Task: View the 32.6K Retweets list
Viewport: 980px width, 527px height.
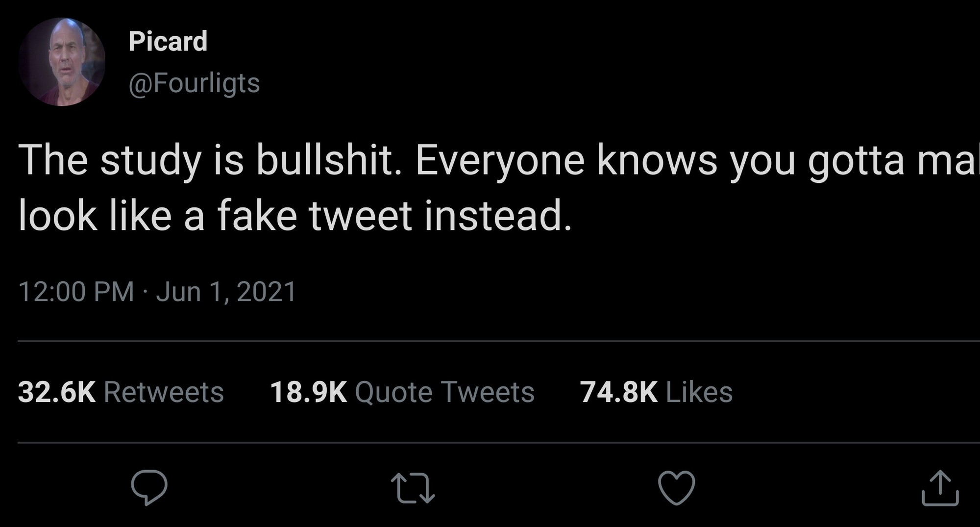Action: pos(121,392)
